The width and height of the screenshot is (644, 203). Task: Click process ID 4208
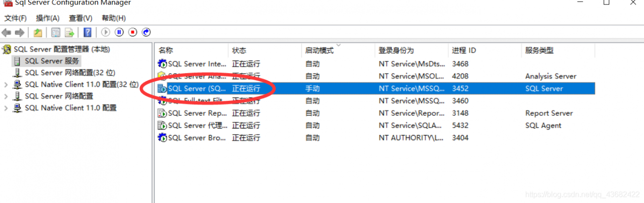460,76
